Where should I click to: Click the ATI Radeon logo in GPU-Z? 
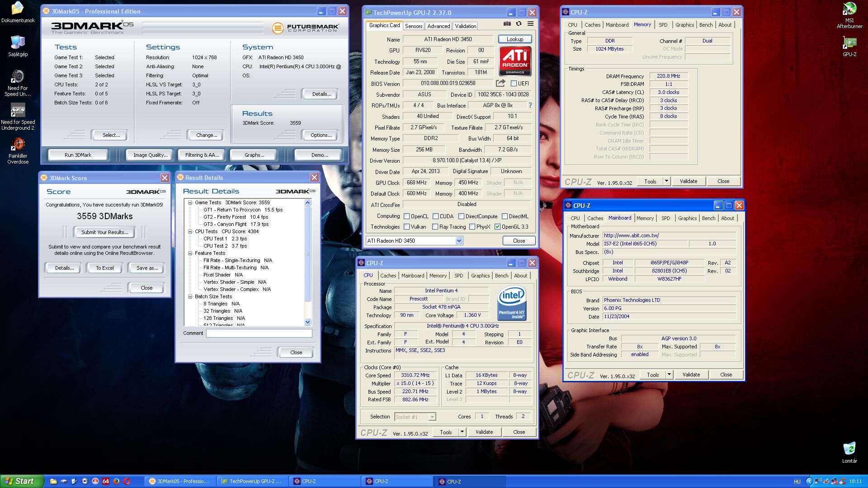click(x=515, y=61)
